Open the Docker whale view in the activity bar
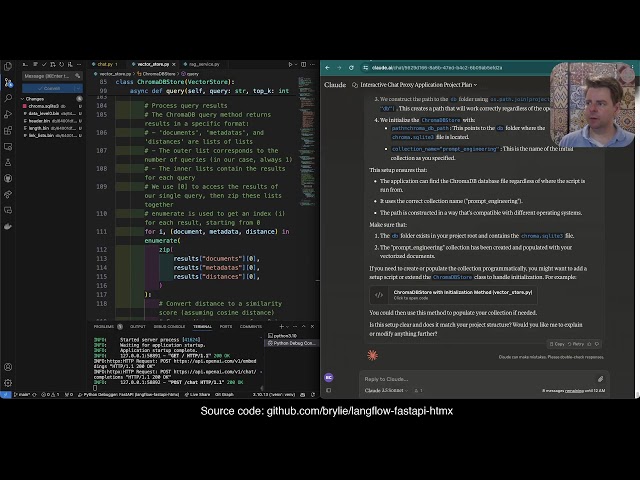The width and height of the screenshot is (640, 480). (8, 226)
